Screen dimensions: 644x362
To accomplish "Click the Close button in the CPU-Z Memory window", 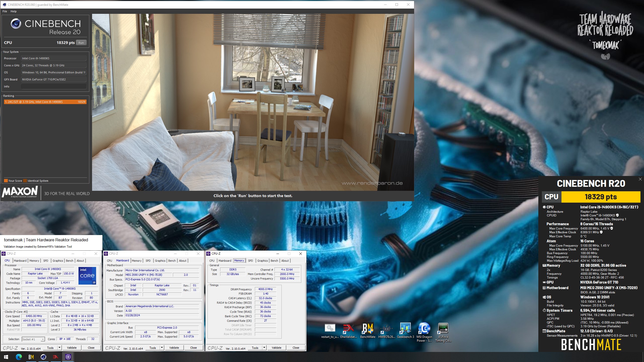I will click(296, 348).
